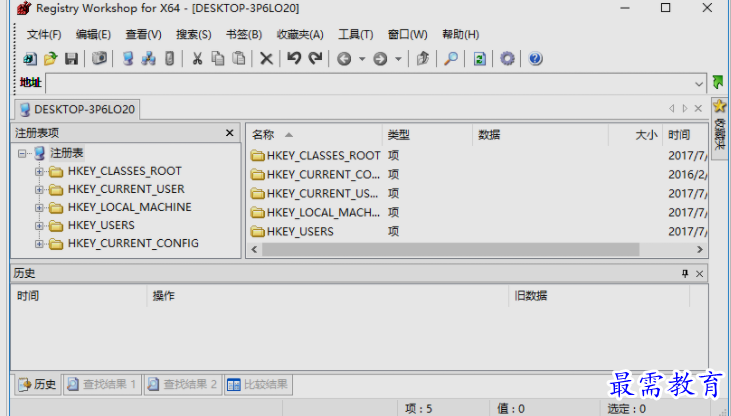This screenshot has height=416, width=731.
Task: Click the new registry file icon
Action: pyautogui.click(x=30, y=59)
